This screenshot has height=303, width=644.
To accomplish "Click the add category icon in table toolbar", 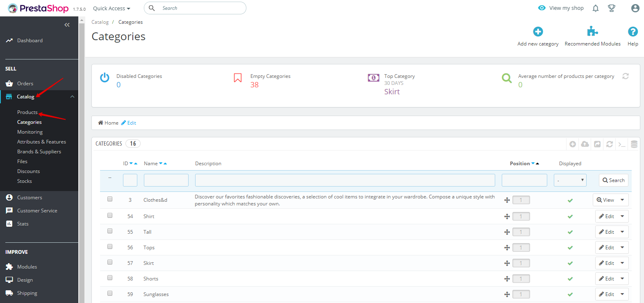I will click(573, 144).
